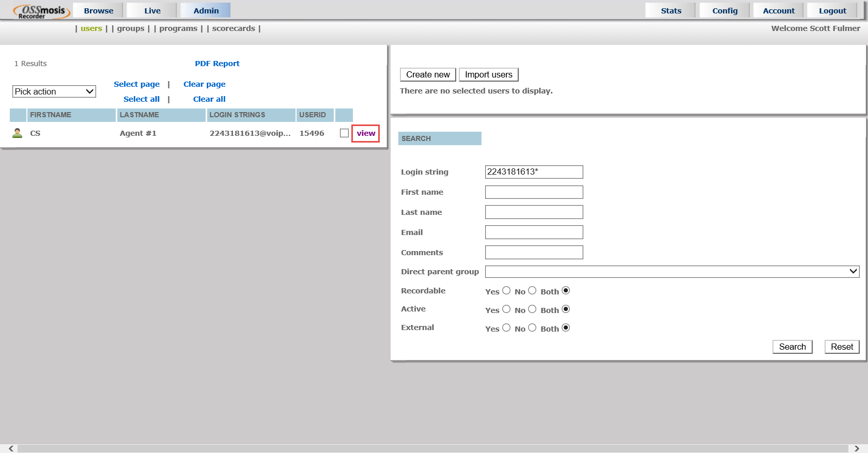The height and width of the screenshot is (453, 868).
Task: Click the Login string input field
Action: 534,172
